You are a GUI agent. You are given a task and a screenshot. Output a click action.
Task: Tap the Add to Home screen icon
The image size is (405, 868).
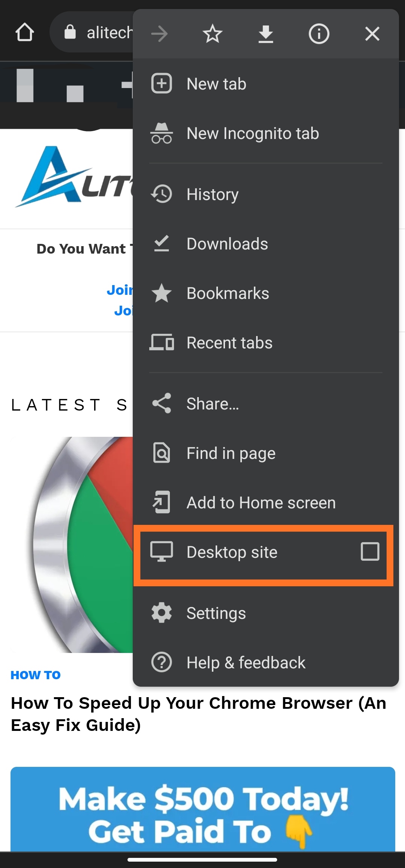162,502
